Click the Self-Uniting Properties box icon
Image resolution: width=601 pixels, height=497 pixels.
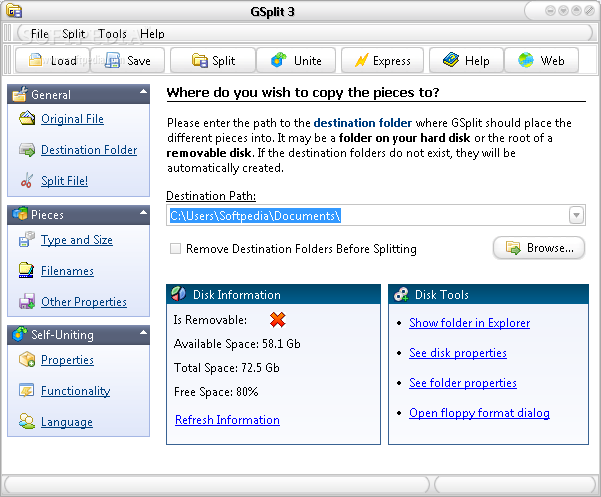click(27, 359)
